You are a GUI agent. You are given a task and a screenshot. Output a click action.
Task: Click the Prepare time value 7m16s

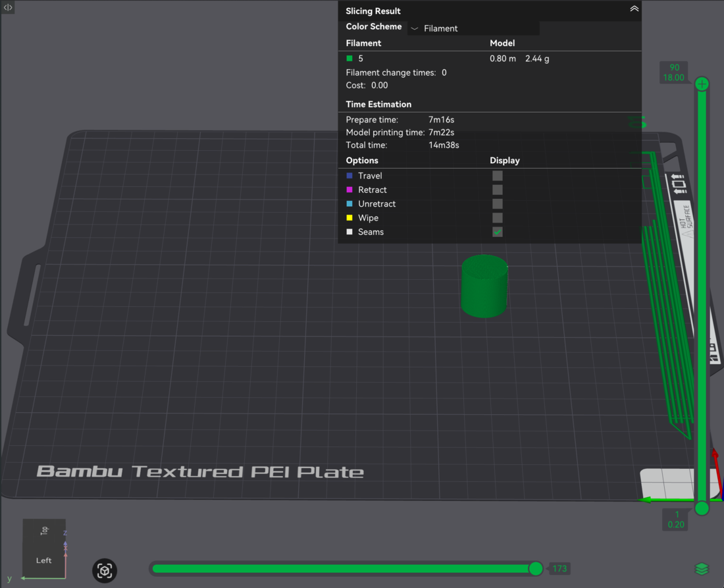point(442,120)
